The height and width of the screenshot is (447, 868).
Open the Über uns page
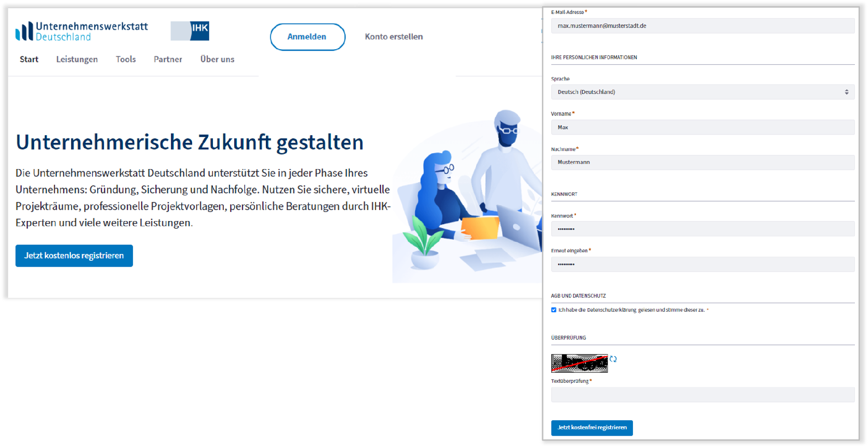click(x=217, y=59)
